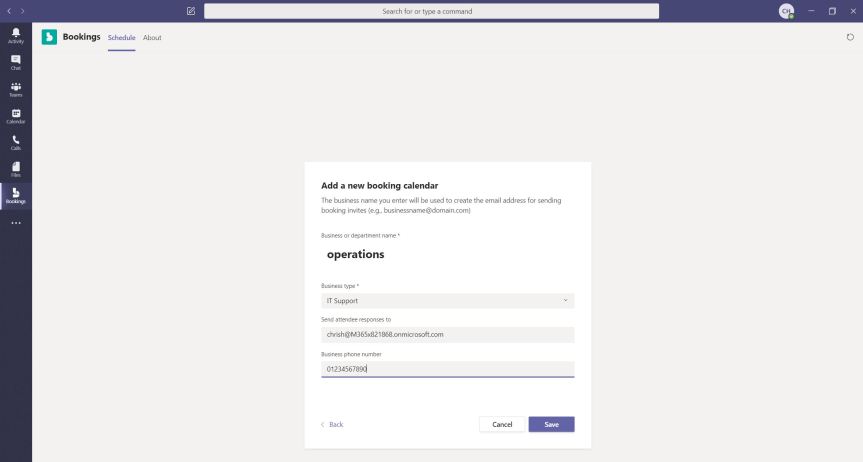Switch to the About tab
Image resolution: width=863 pixels, height=462 pixels.
152,38
